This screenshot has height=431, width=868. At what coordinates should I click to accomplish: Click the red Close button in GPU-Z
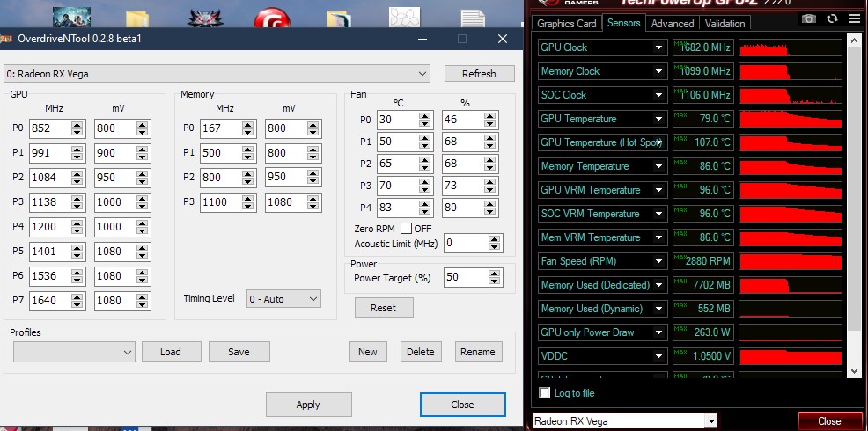tap(829, 421)
